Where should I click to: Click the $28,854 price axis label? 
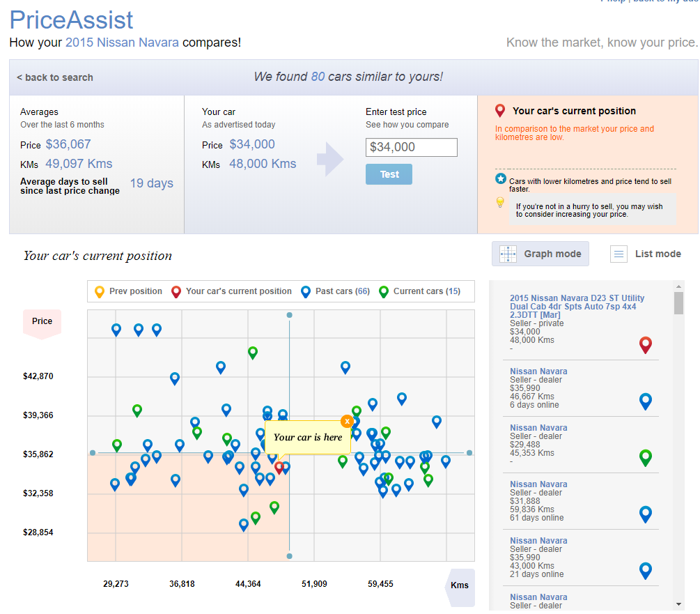click(38, 532)
